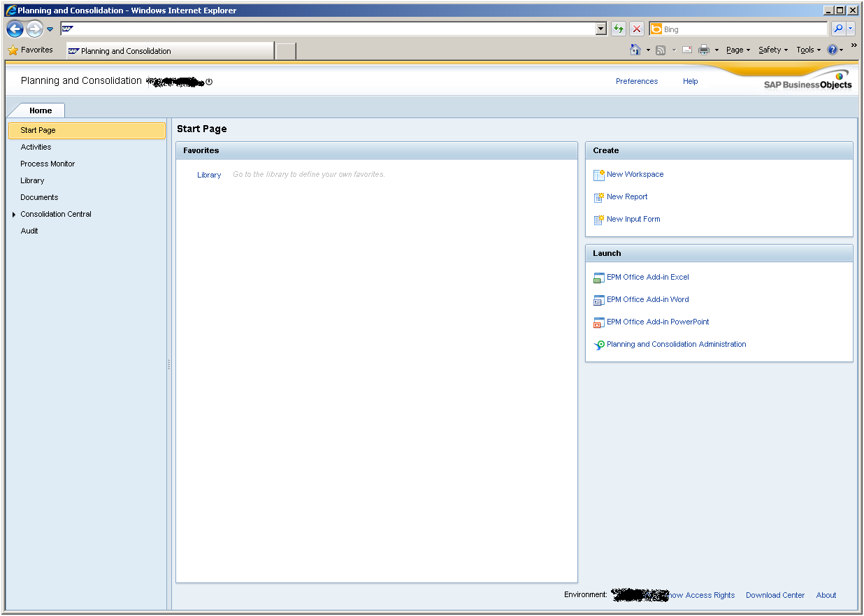Click the blue Help question mark icon

click(832, 50)
